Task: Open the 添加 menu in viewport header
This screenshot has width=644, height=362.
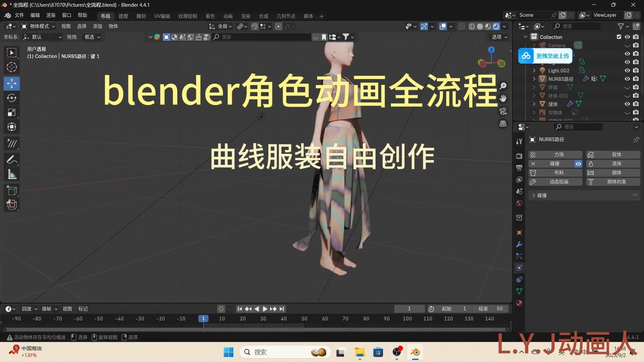Action: tap(97, 26)
